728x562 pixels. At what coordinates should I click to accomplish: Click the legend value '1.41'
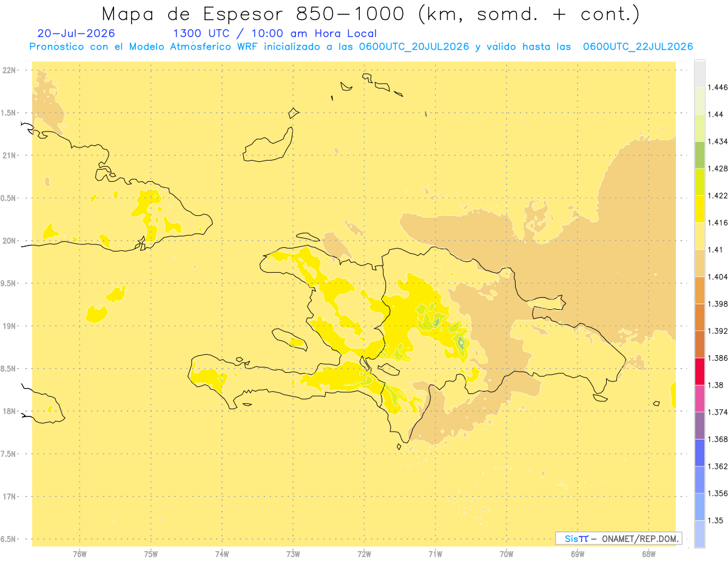(x=715, y=250)
